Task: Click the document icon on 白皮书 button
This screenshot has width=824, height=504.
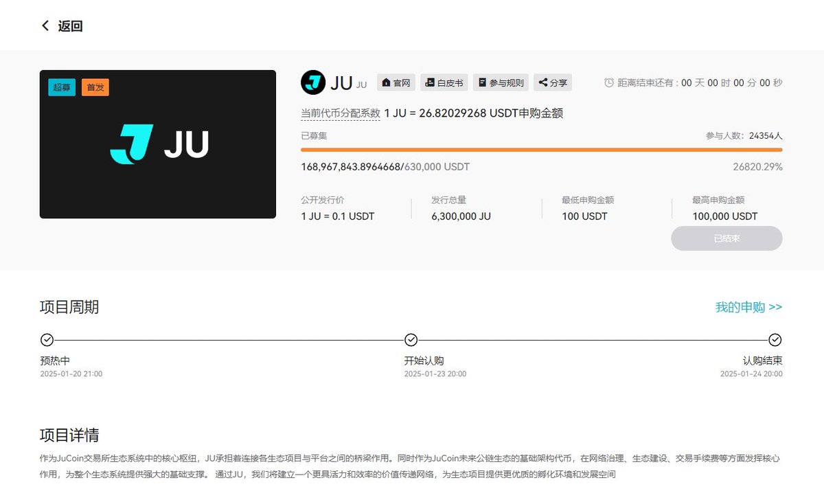Action: point(430,82)
